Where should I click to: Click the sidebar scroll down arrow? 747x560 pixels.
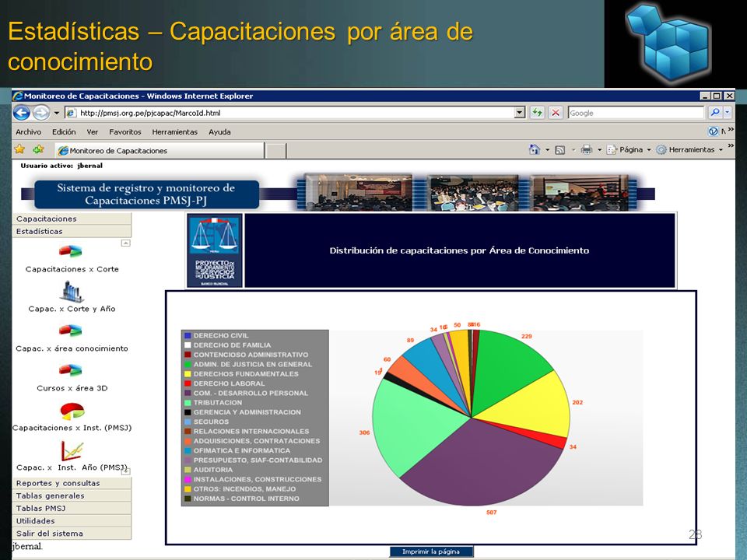(x=126, y=471)
